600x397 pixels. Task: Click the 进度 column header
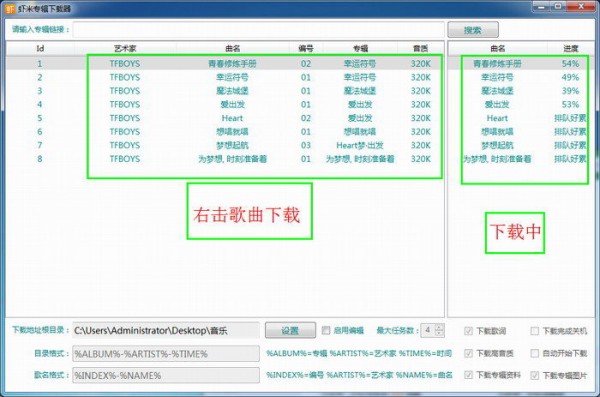pyautogui.click(x=571, y=49)
